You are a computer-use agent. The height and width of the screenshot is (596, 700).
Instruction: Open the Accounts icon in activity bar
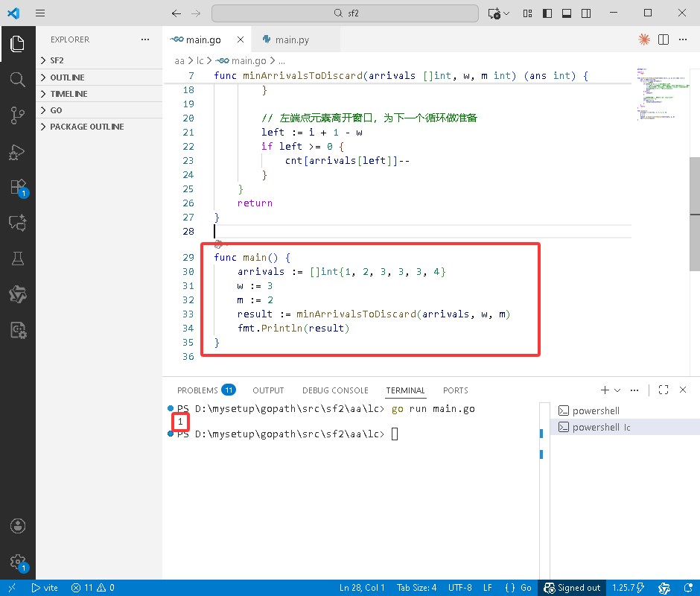(17, 526)
